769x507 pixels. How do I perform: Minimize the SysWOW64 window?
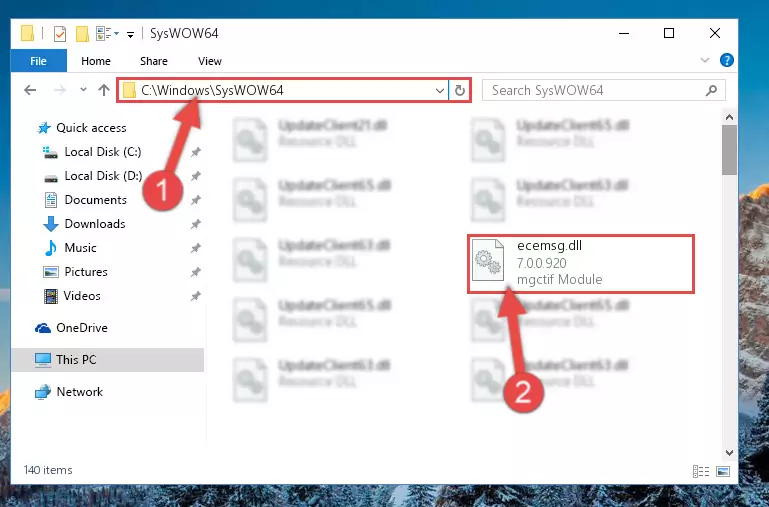(624, 33)
